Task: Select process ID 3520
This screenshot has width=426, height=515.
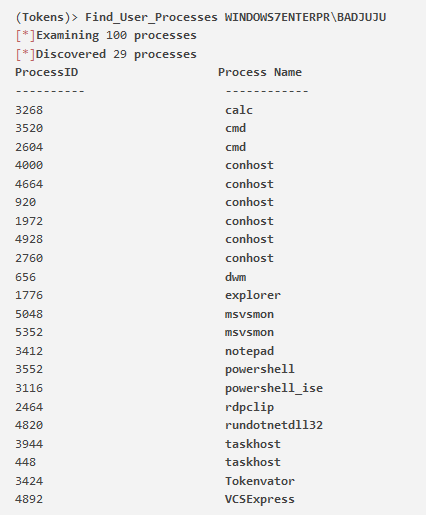Action: 29,128
